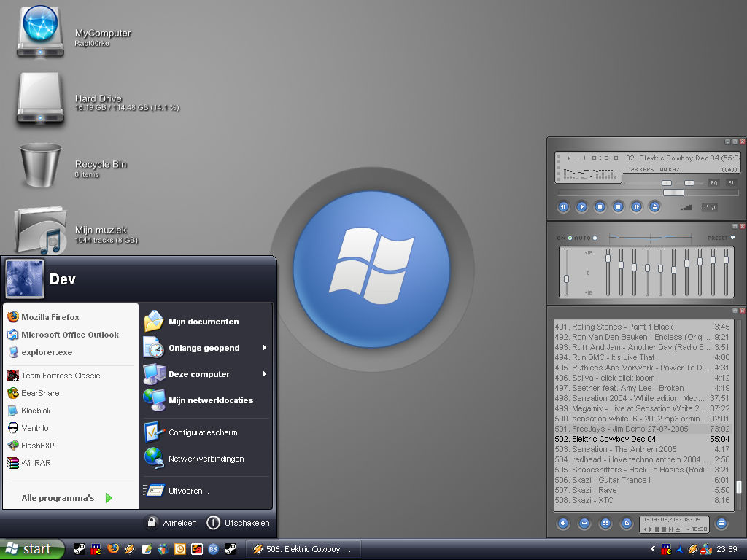Expand Alle programma's with the green arrow
This screenshot has height=560, width=747.
coord(109,498)
